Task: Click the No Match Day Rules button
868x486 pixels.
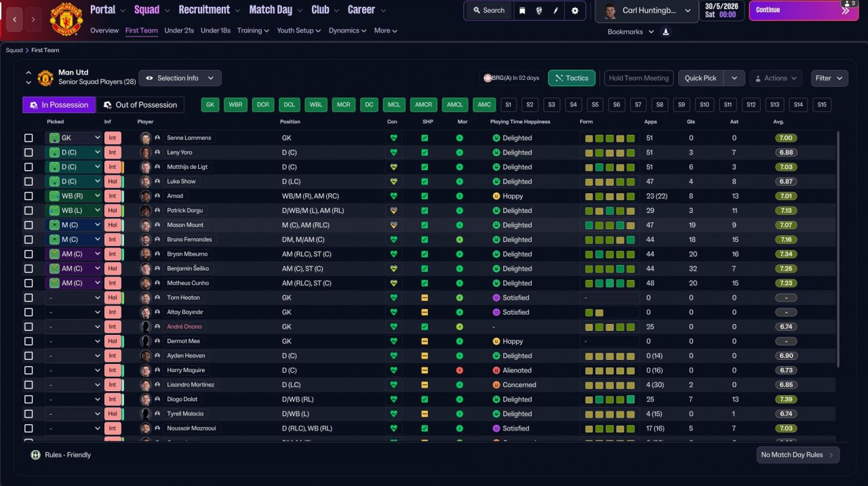Action: (797, 455)
